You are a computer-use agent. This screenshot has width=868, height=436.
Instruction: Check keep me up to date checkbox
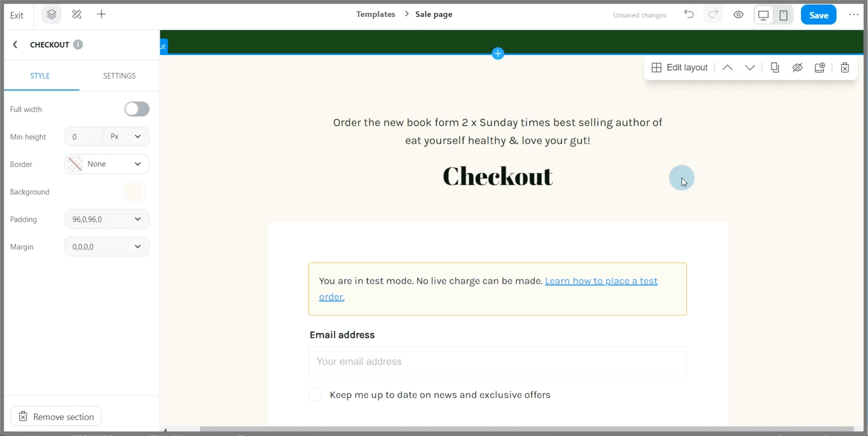(315, 395)
